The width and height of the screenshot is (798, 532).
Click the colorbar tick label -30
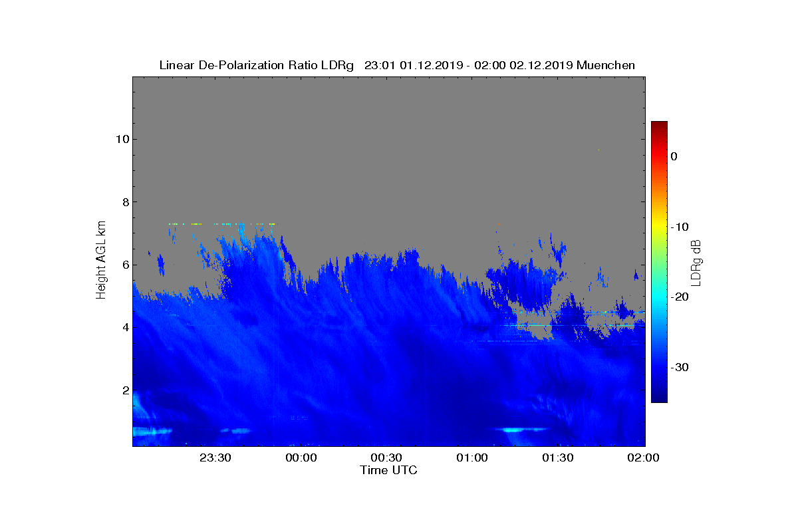679,368
